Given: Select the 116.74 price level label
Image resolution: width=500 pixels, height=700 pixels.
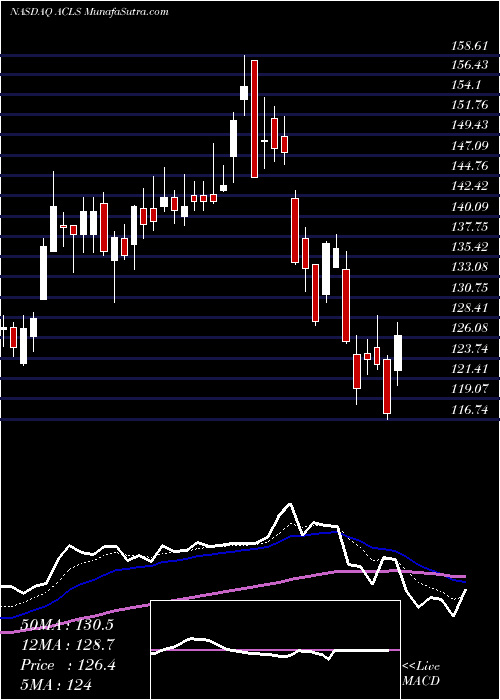Looking at the screenshot, I should 471,409.
